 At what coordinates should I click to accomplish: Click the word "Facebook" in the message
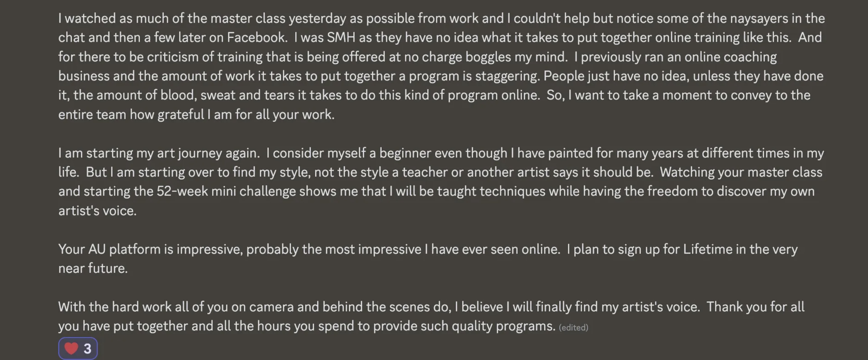pyautogui.click(x=257, y=37)
